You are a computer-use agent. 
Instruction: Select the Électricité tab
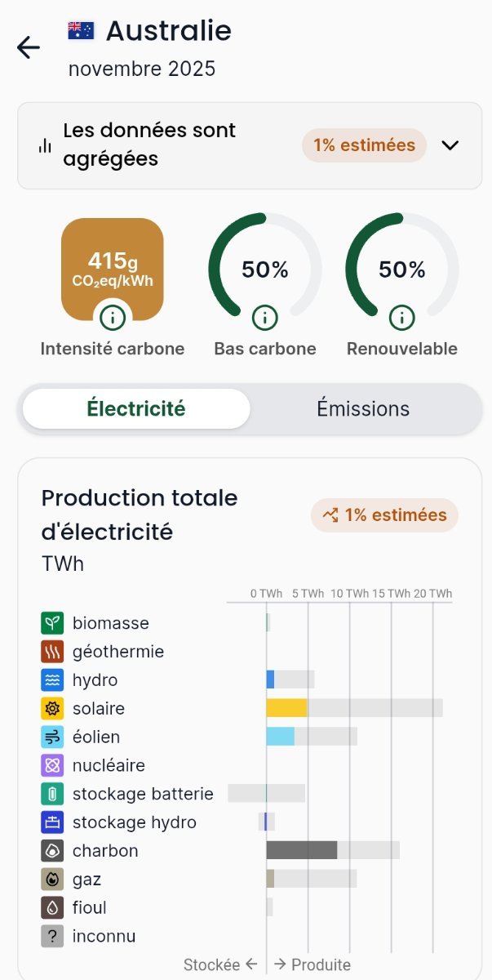[136, 408]
